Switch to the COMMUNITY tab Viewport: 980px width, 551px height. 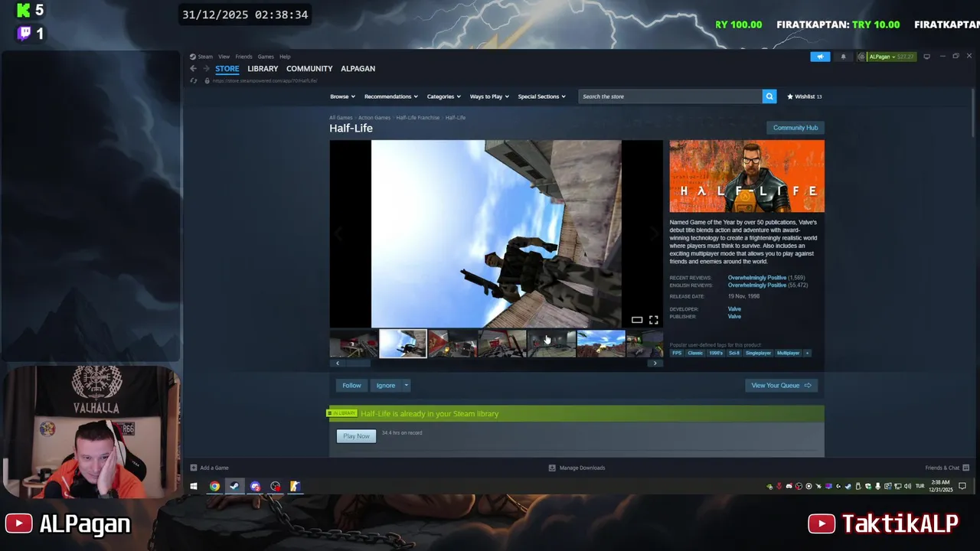pyautogui.click(x=309, y=69)
